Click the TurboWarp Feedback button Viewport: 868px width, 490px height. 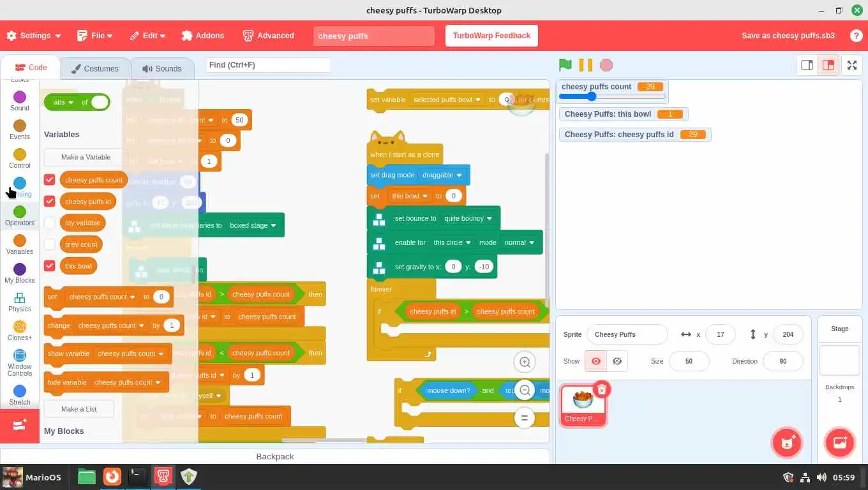pos(491,36)
